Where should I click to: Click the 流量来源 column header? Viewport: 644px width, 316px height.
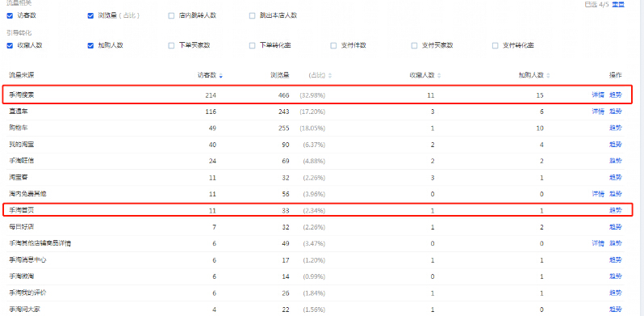21,75
